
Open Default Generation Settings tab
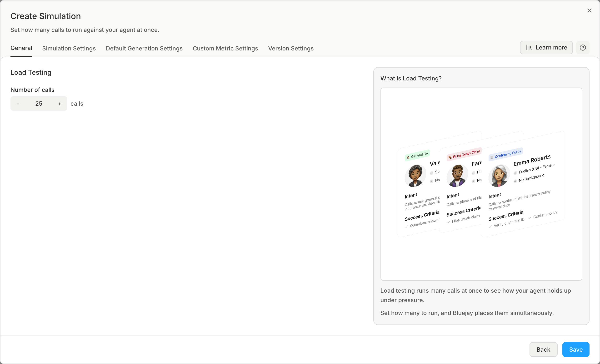pos(144,49)
